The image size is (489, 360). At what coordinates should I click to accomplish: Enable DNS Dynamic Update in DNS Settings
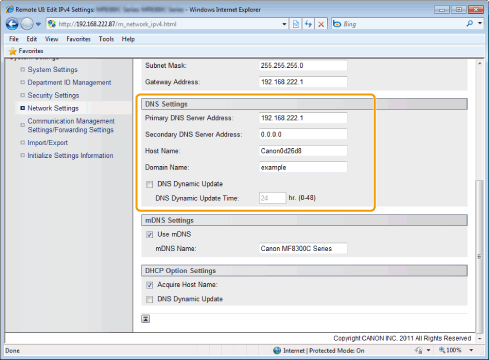[x=149, y=184]
